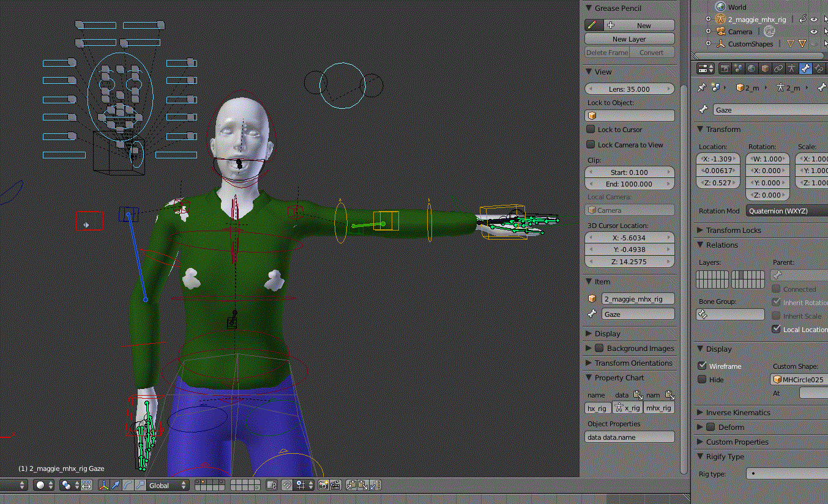This screenshot has height=504, width=828.
Task: Toggle visibility eye of 2_maggie_mhx_rig
Action: tap(814, 19)
